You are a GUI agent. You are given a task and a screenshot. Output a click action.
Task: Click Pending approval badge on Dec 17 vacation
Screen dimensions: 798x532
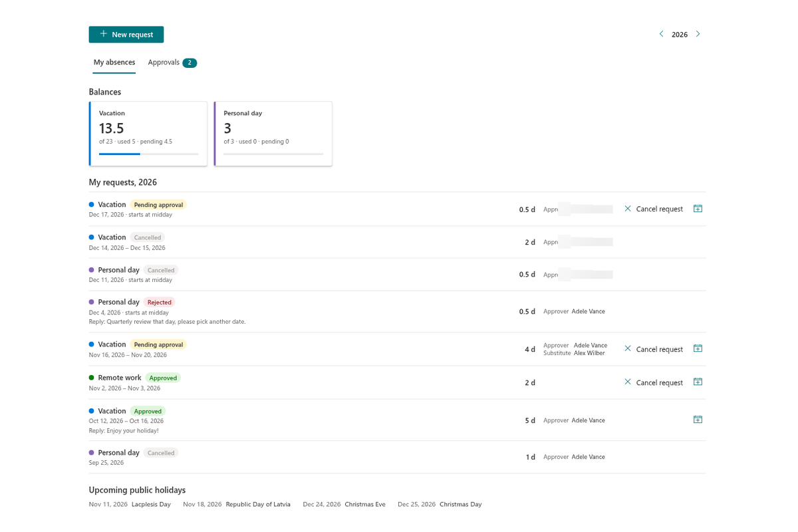pyautogui.click(x=159, y=205)
